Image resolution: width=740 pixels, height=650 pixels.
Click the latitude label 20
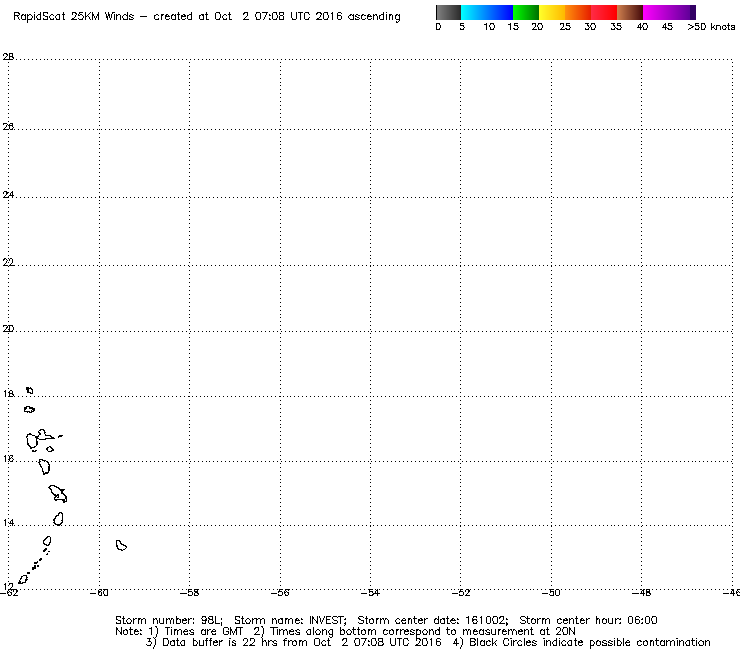click(8, 329)
